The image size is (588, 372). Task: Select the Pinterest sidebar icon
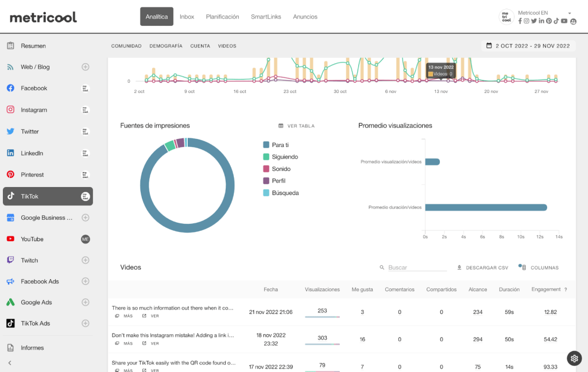click(x=10, y=175)
